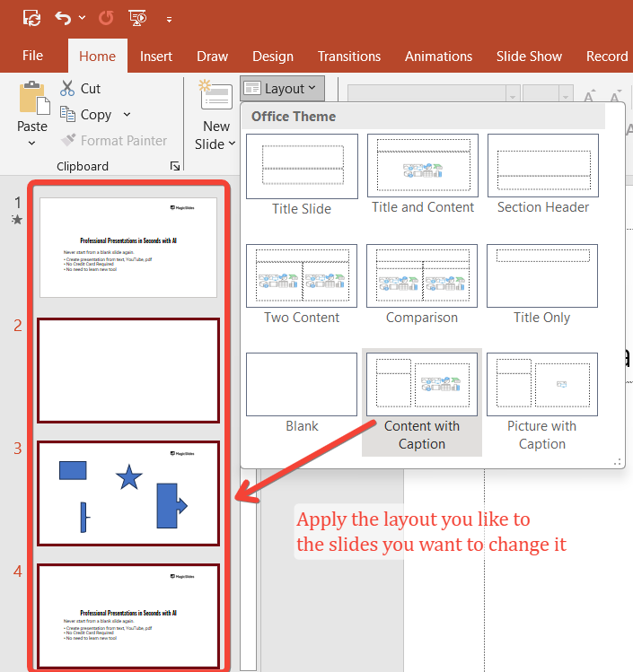Switch to the Design tab
Screen dimensions: 633x672
(273, 56)
